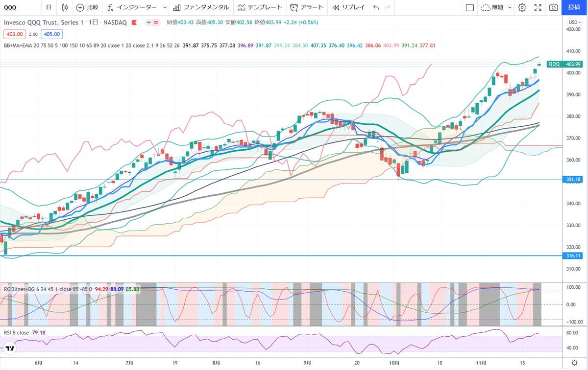This screenshot has height=370, width=588.
Task: Click the 高値405.30 high value
Action: tap(210, 22)
